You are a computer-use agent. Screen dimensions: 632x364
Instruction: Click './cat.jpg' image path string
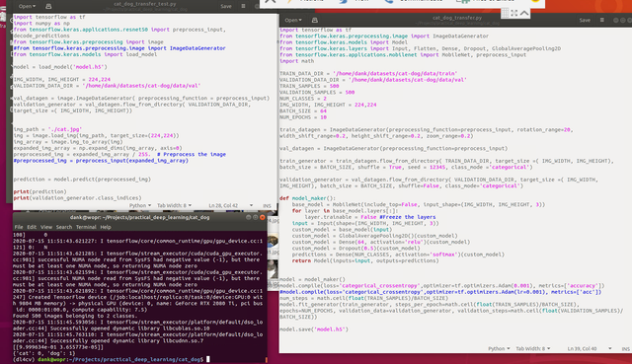pos(65,129)
